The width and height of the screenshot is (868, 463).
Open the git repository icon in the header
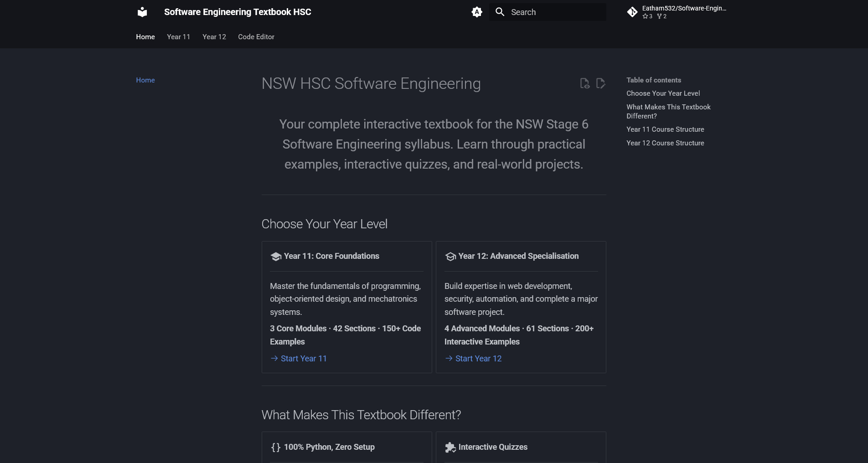(x=632, y=12)
